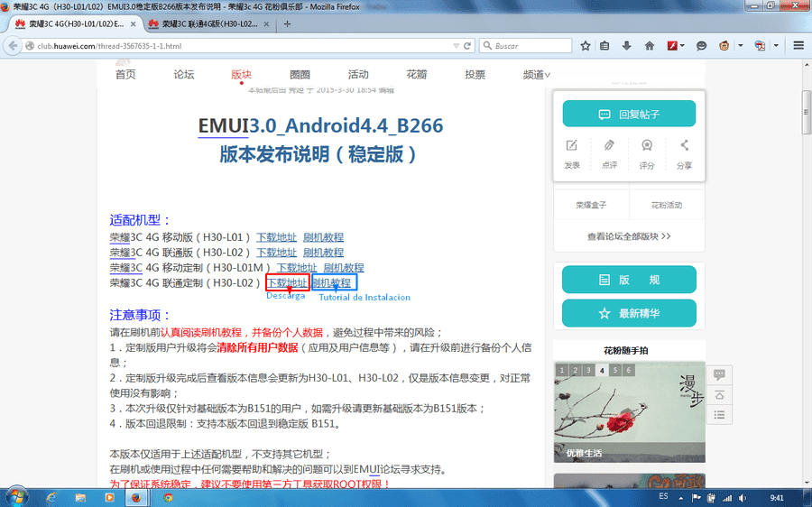Click the address bar URL field
Image resolution: width=812 pixels, height=507 pixels.
coord(238,46)
